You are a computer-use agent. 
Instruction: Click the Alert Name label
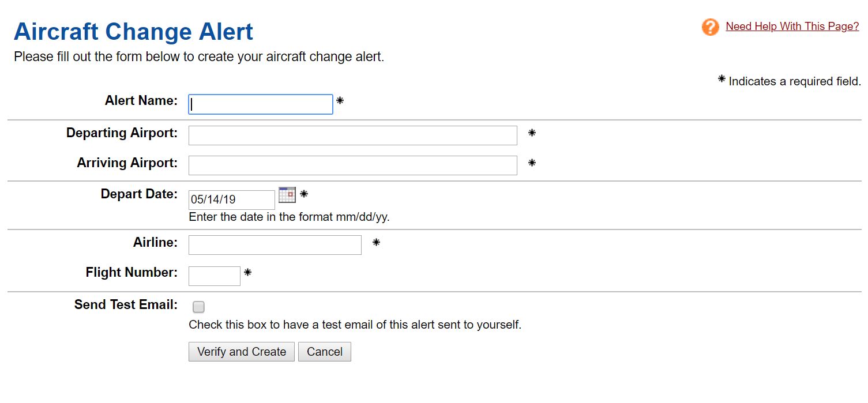(x=141, y=100)
